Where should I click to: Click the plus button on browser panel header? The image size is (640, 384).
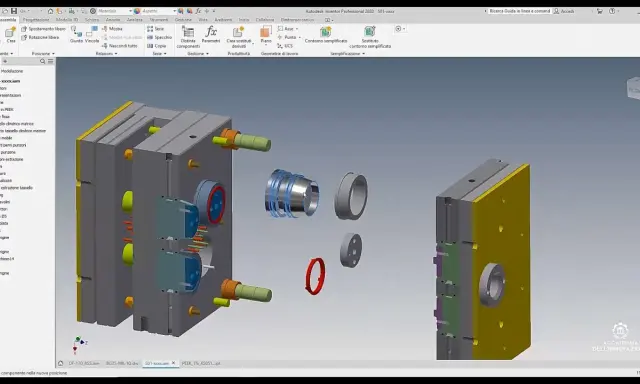coord(5,61)
